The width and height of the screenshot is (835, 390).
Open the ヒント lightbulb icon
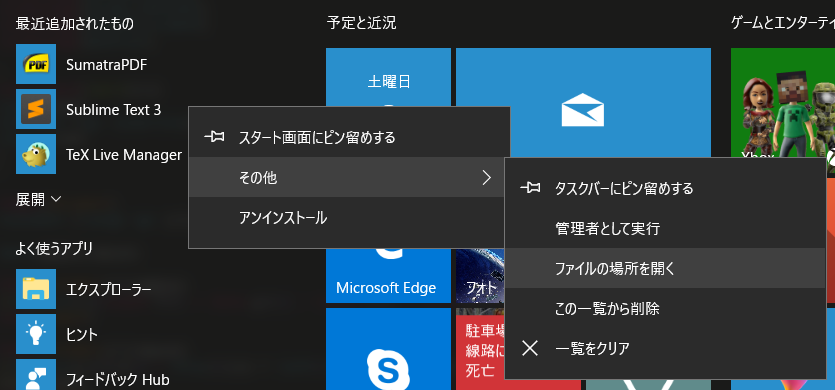point(36,334)
